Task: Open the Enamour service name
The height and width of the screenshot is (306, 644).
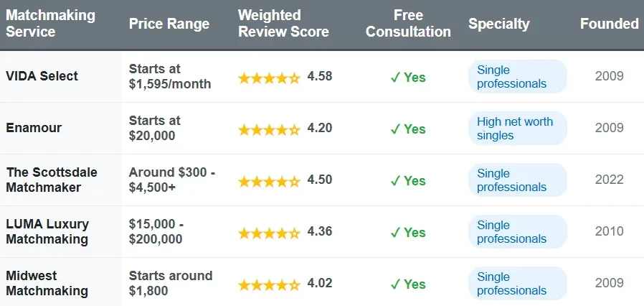Action: [x=34, y=128]
